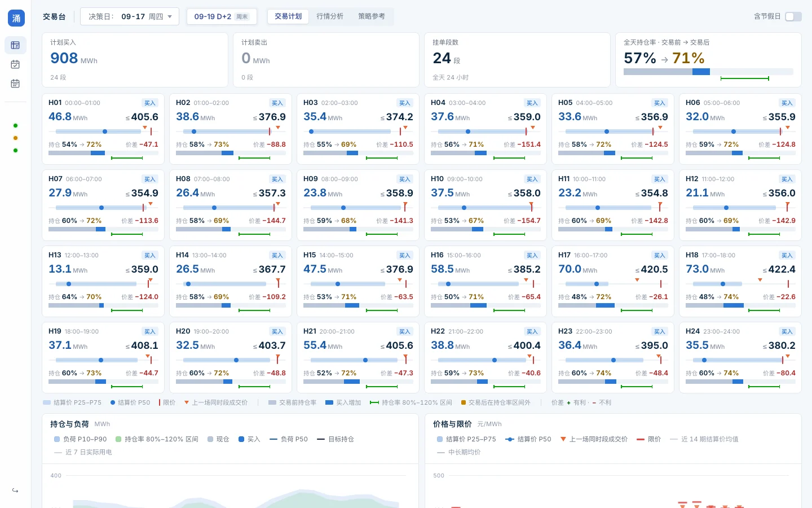Screen dimensions: 812x508
Task: Click the 全天持仓率 progress bar
Action: pos(708,72)
